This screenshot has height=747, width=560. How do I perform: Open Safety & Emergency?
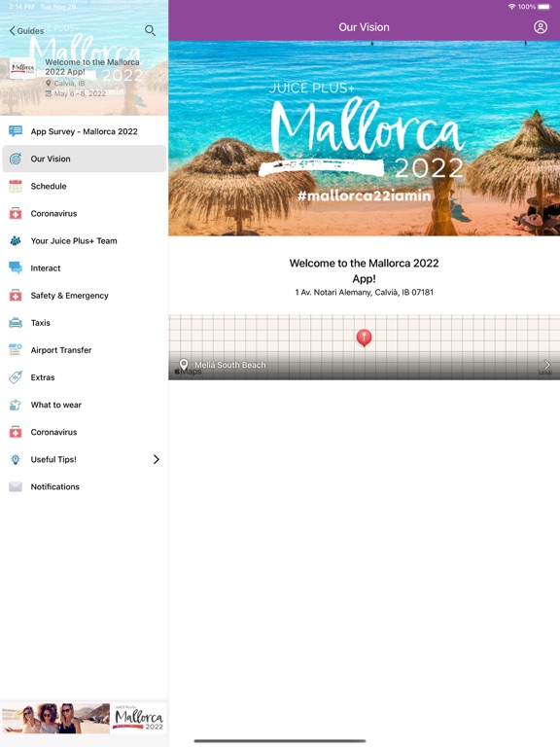(85, 296)
